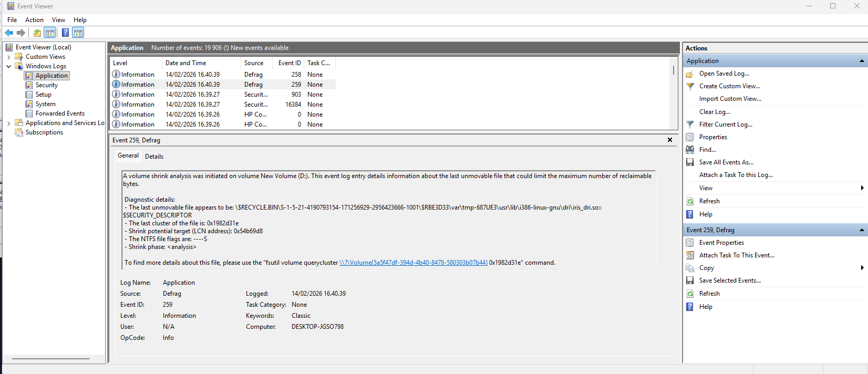Click the Attach Task To This Event icon
868x374 pixels.
pyautogui.click(x=690, y=255)
